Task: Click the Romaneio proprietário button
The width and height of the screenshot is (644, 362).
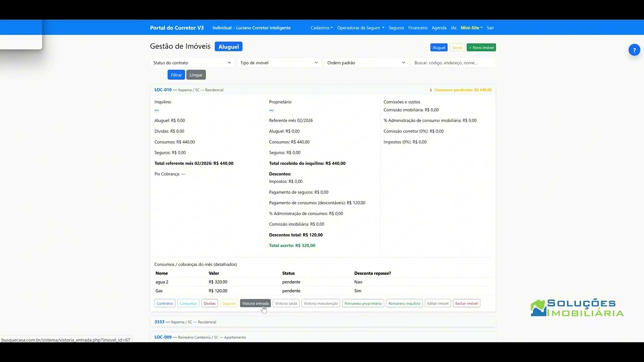Action: [363, 303]
